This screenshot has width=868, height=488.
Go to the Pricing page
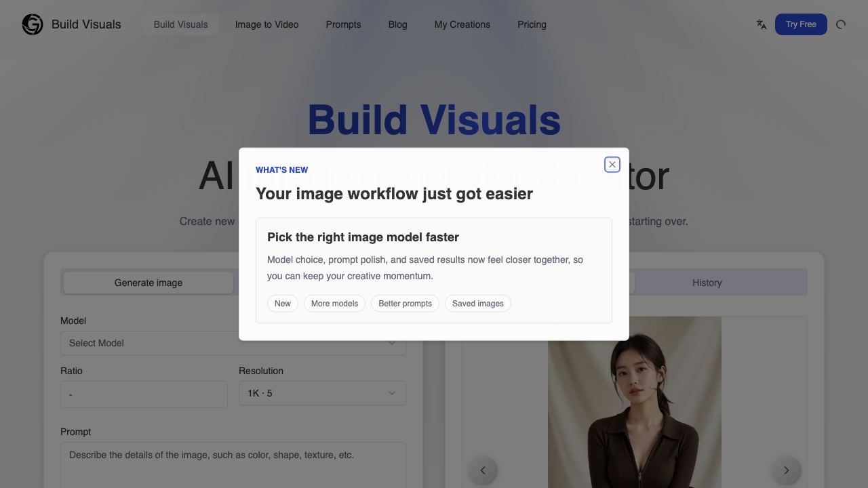532,24
